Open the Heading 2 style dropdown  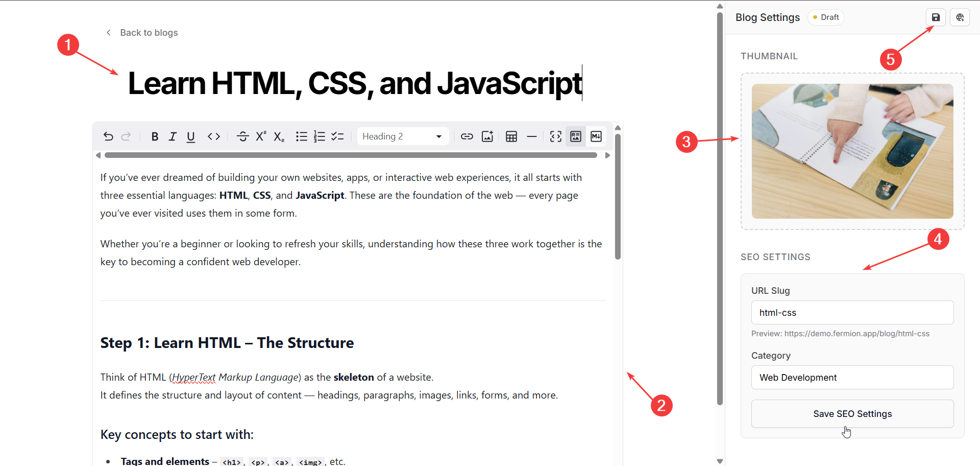click(402, 136)
